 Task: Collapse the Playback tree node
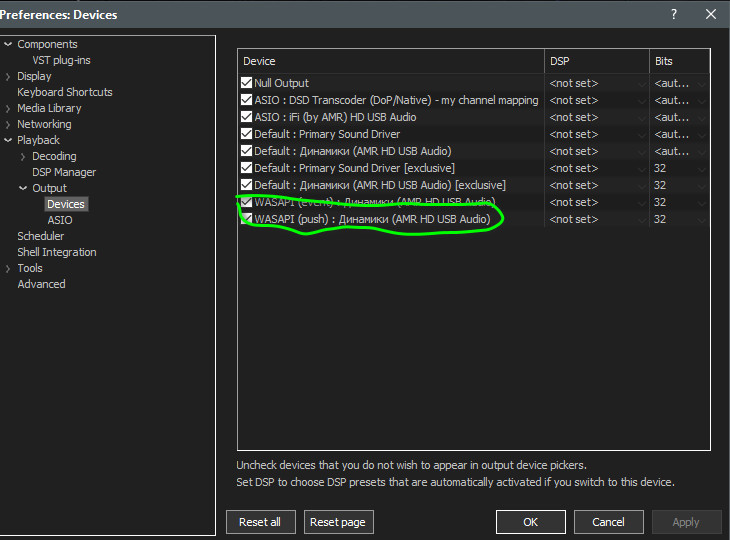coord(8,140)
